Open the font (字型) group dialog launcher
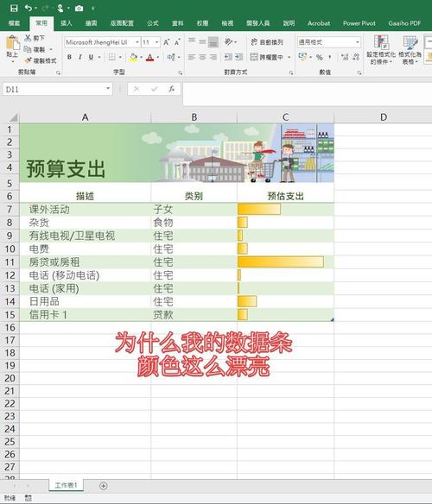This screenshot has height=504, width=432. tap(180, 73)
